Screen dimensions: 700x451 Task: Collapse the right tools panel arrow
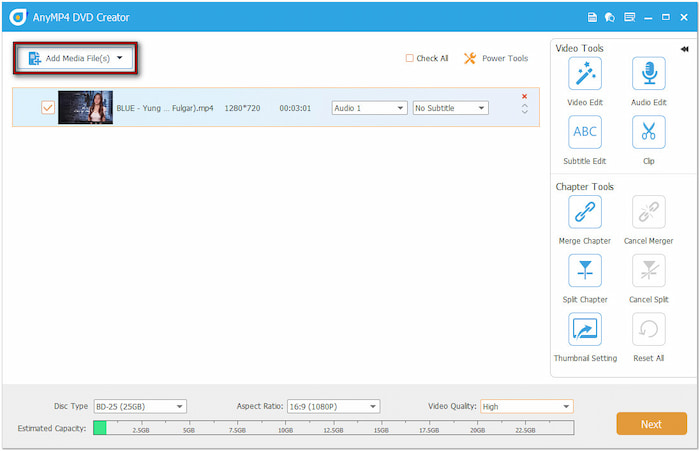click(685, 48)
